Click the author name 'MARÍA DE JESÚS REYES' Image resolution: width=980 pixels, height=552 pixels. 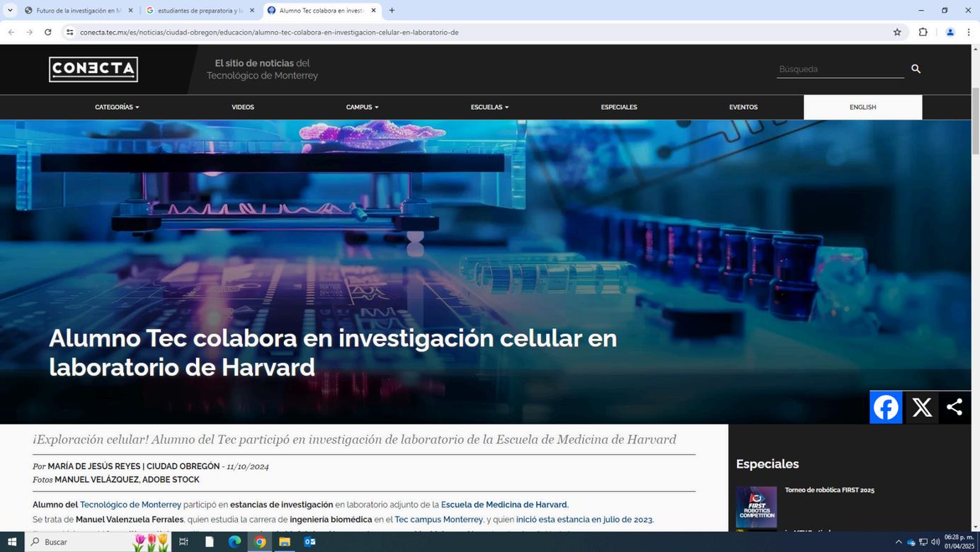pyautogui.click(x=94, y=466)
